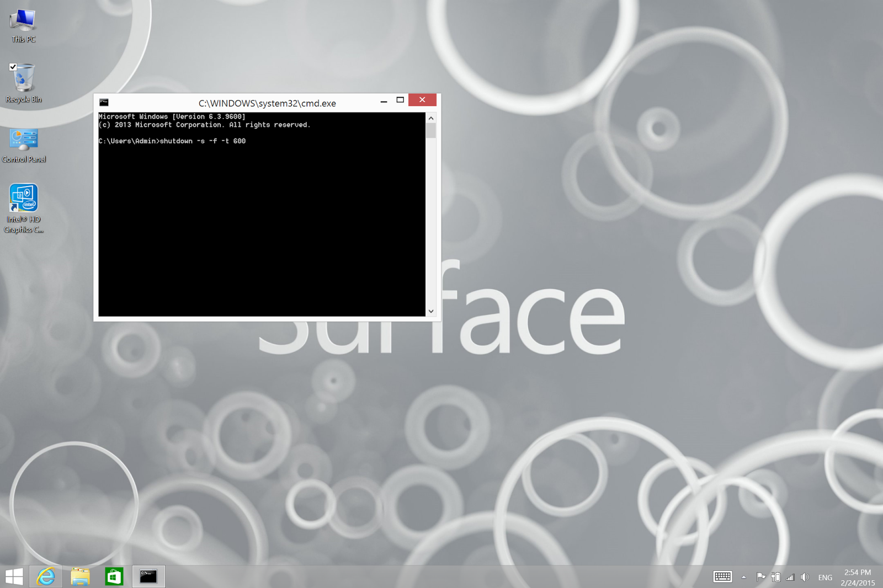Image resolution: width=883 pixels, height=588 pixels.
Task: Open the Control Panel desktop shortcut
Action: [x=24, y=145]
